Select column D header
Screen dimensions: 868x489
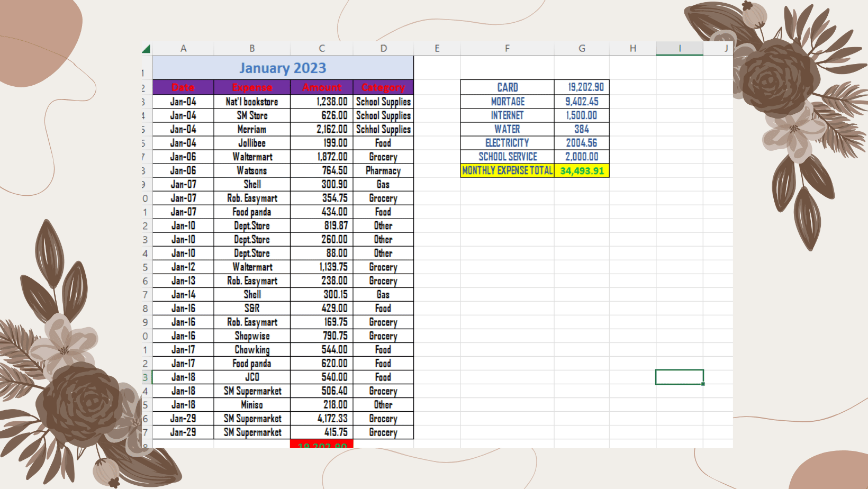pos(383,48)
